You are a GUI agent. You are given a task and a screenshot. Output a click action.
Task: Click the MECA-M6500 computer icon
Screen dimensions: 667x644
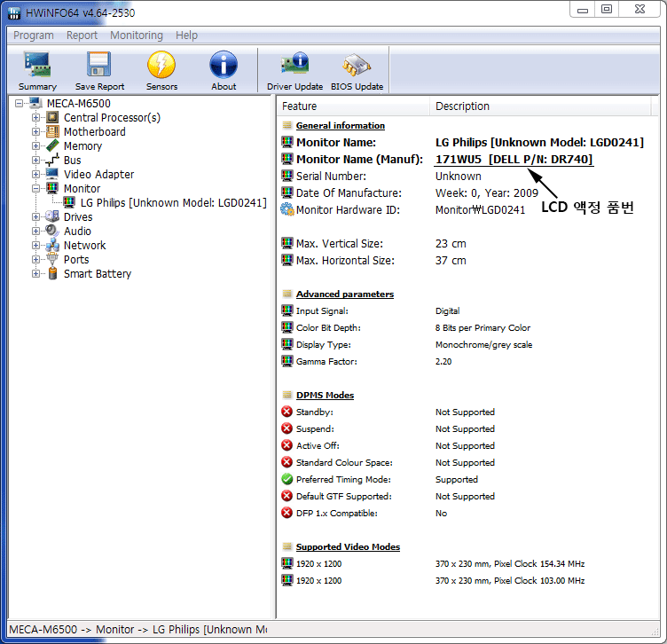(35, 103)
